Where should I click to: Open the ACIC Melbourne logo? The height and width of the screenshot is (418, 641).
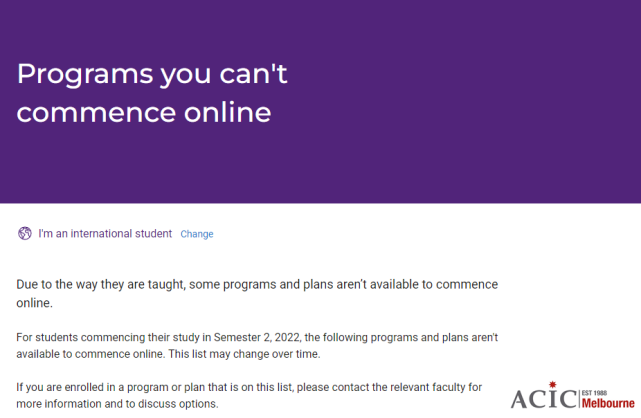pos(572,396)
